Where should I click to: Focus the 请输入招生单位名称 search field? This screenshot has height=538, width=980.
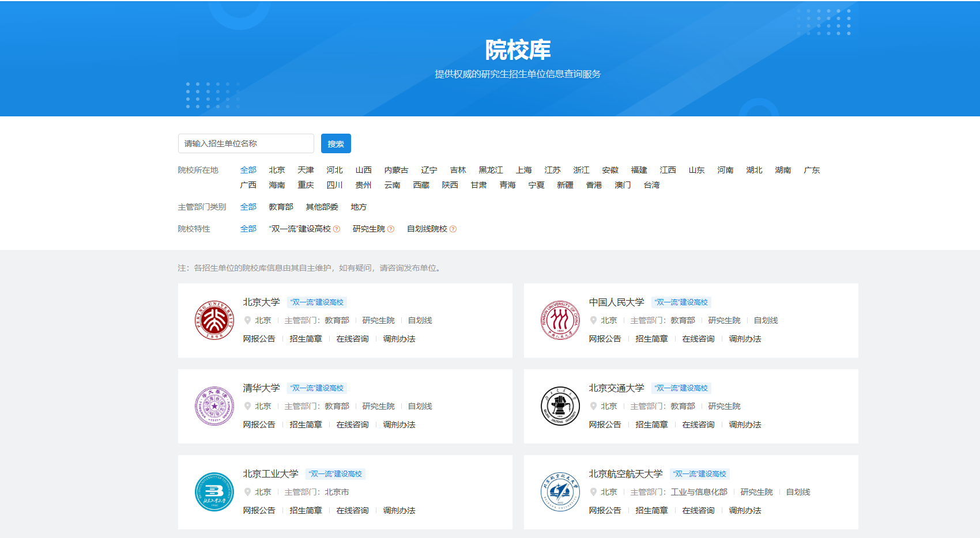[x=246, y=143]
